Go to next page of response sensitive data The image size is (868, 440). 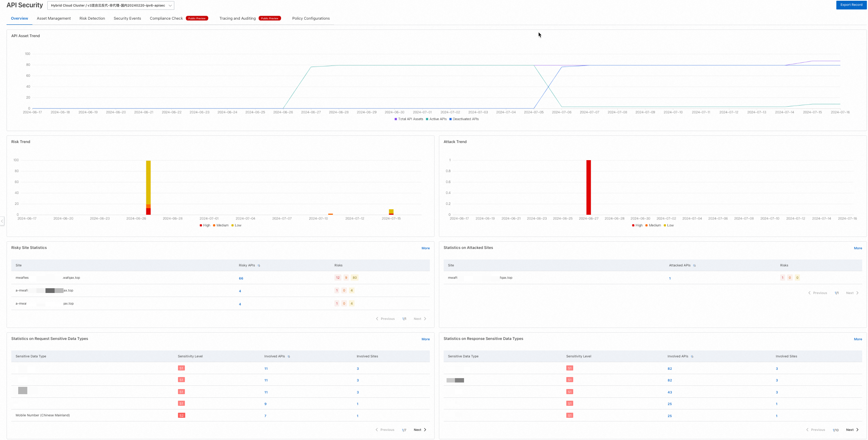pyautogui.click(x=852, y=430)
